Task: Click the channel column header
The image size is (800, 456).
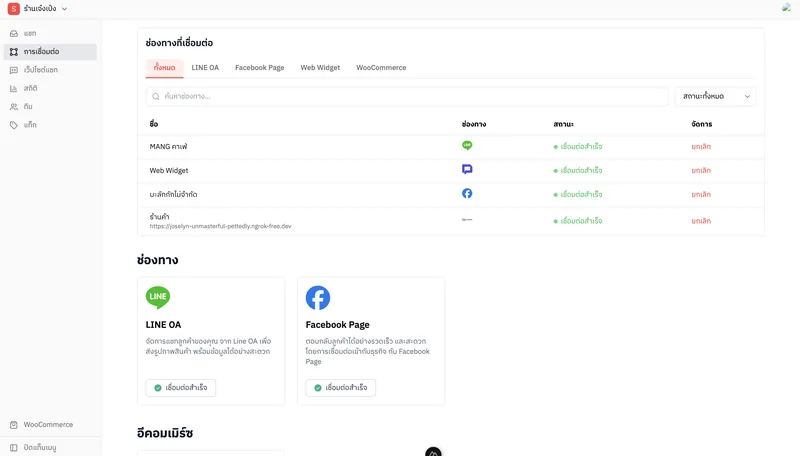Action: 473,124
